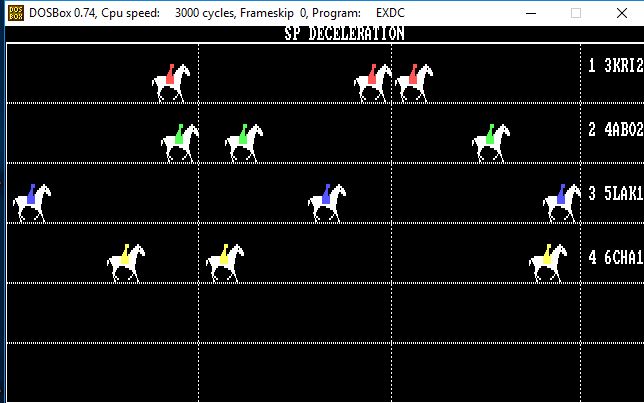Image resolution: width=644 pixels, height=403 pixels.
Task: Click the rightmost blue jockey horse in lane 3
Action: point(561,203)
